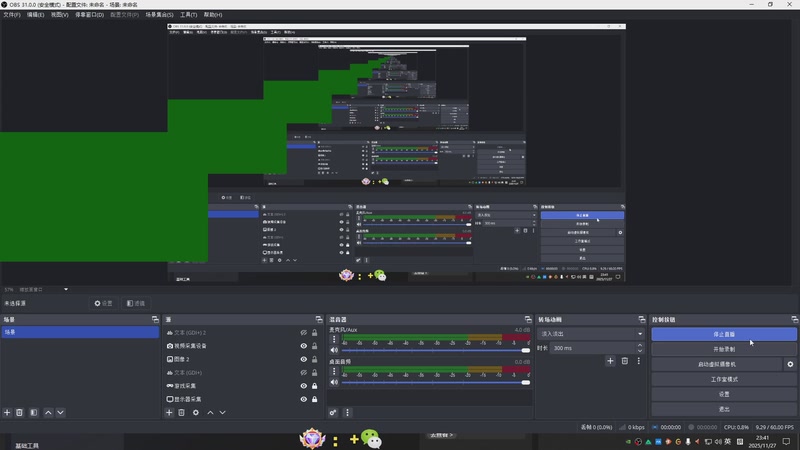Open mixer panel three-dot menu at bottom

coord(347,412)
